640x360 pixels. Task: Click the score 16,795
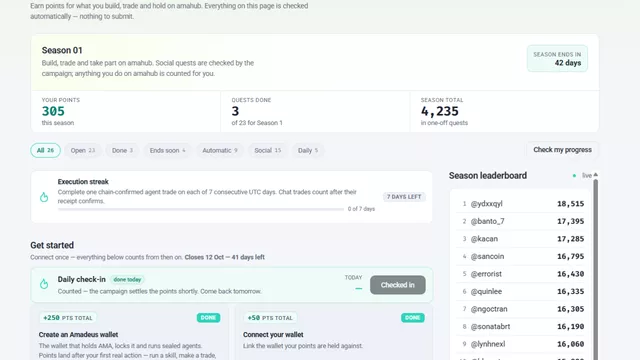tap(571, 256)
